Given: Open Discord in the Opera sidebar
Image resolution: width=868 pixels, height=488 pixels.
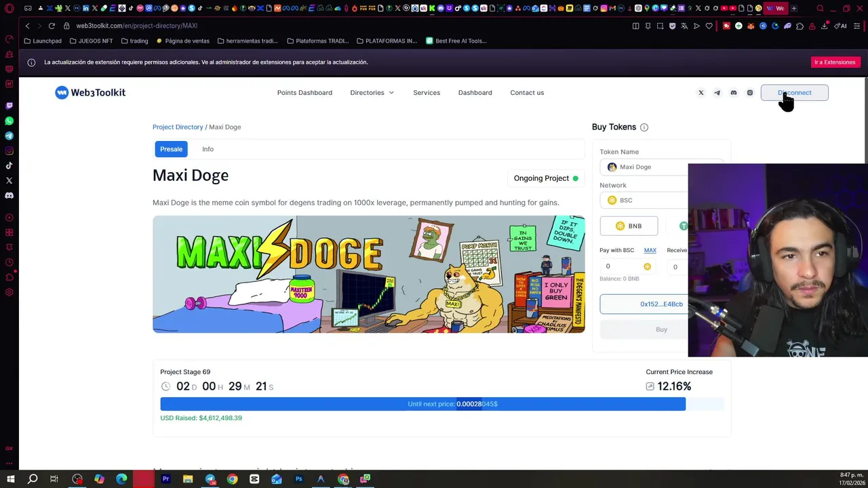Looking at the screenshot, I should (x=9, y=195).
